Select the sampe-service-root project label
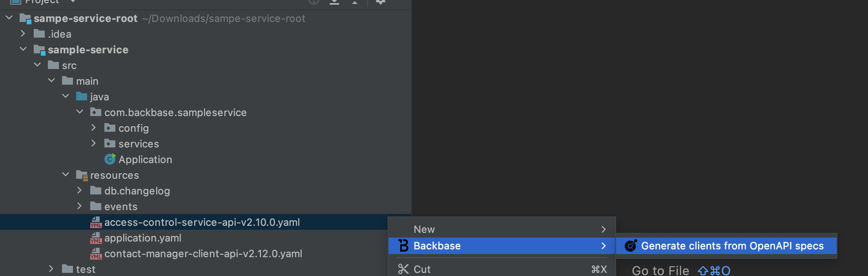 pos(86,18)
